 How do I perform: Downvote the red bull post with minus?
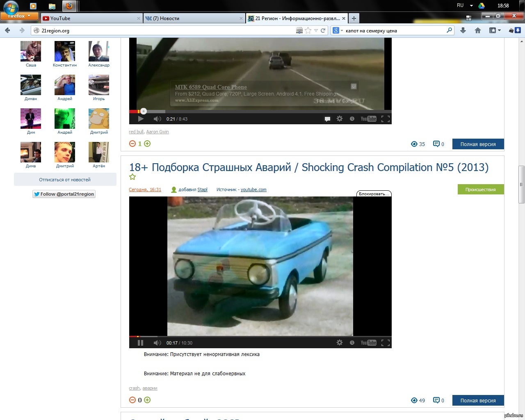[132, 144]
